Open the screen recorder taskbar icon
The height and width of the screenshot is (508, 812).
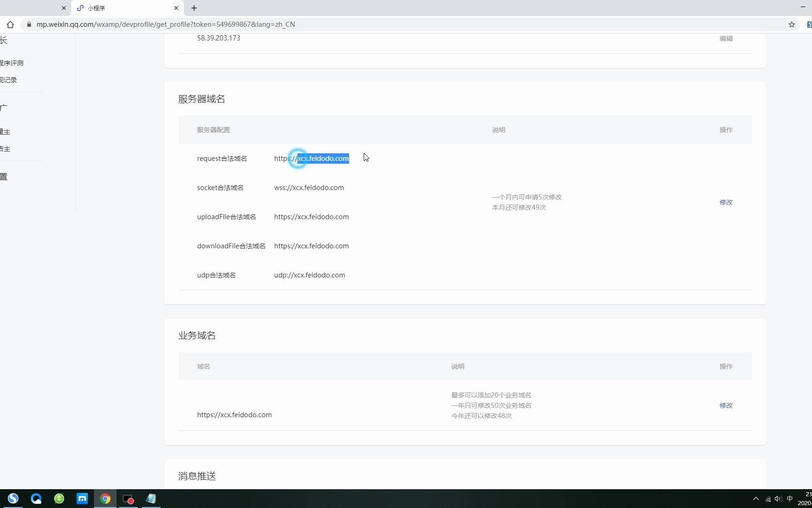click(128, 499)
